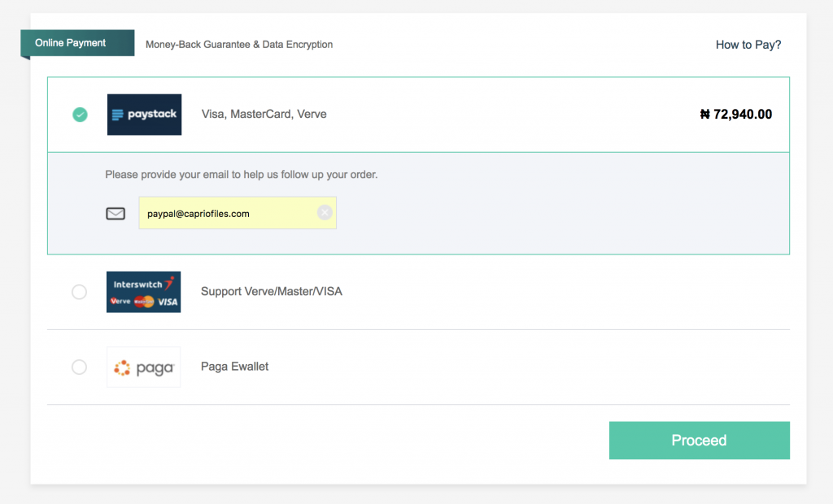This screenshot has width=833, height=504.
Task: Click the ₦ 72,940.00 amount
Action: pyautogui.click(x=735, y=114)
